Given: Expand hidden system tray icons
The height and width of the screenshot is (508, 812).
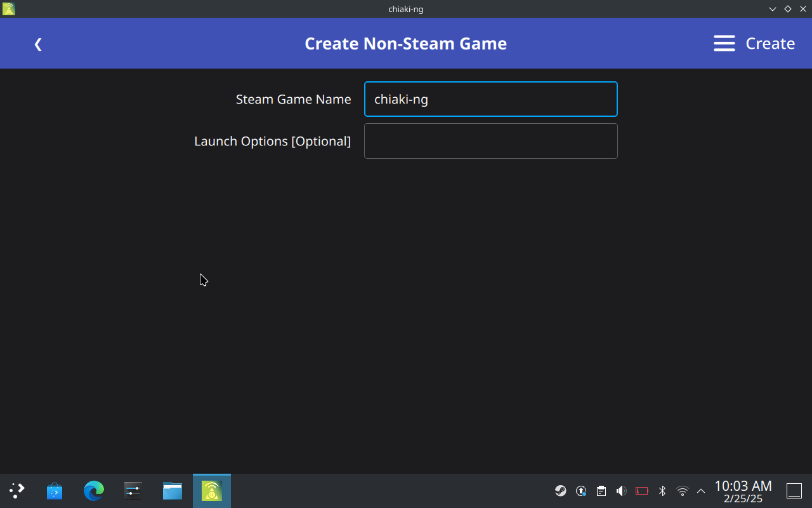Looking at the screenshot, I should pyautogui.click(x=701, y=490).
